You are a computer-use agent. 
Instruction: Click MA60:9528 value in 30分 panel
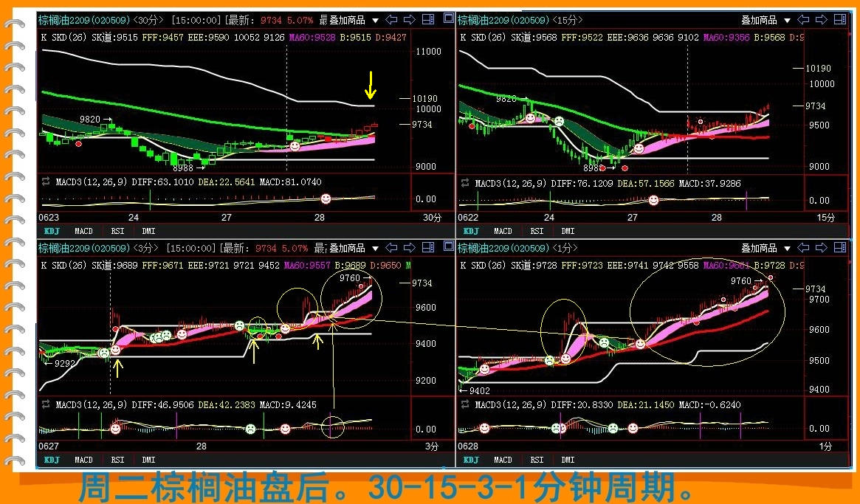pyautogui.click(x=312, y=38)
